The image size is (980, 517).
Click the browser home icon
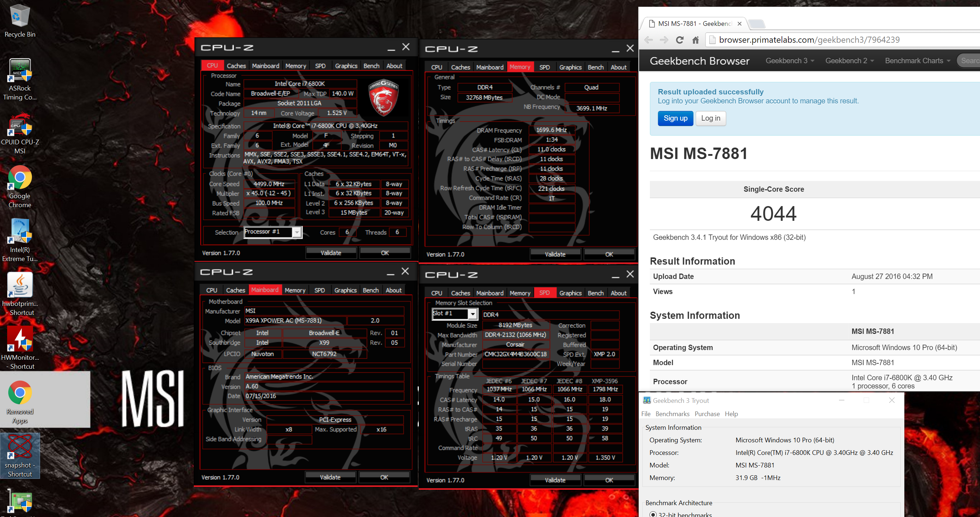point(695,40)
